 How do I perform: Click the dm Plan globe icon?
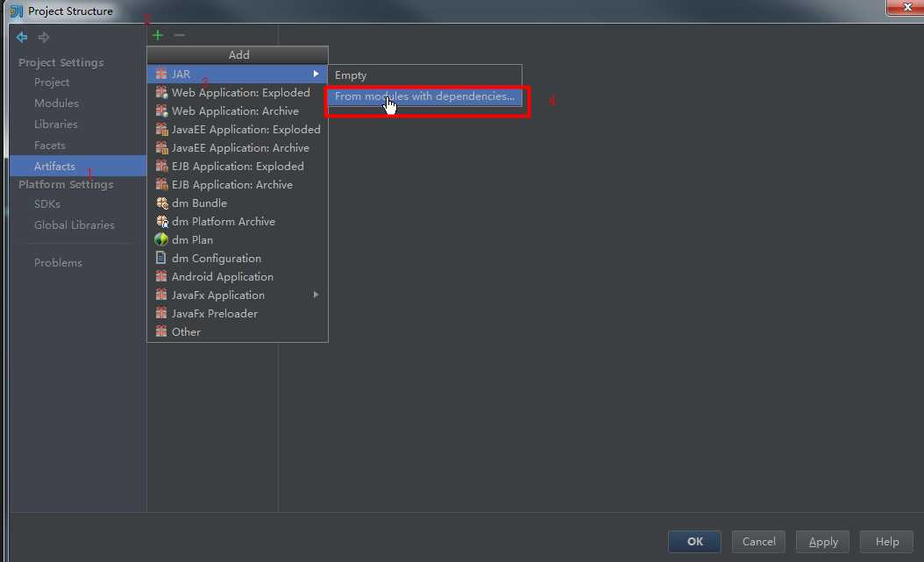[161, 239]
